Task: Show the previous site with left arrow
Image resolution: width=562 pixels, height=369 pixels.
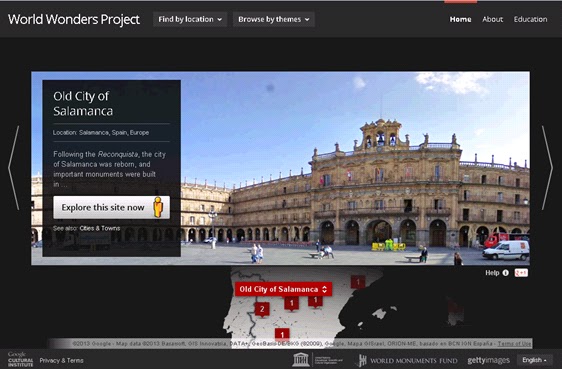Action: click(x=14, y=168)
